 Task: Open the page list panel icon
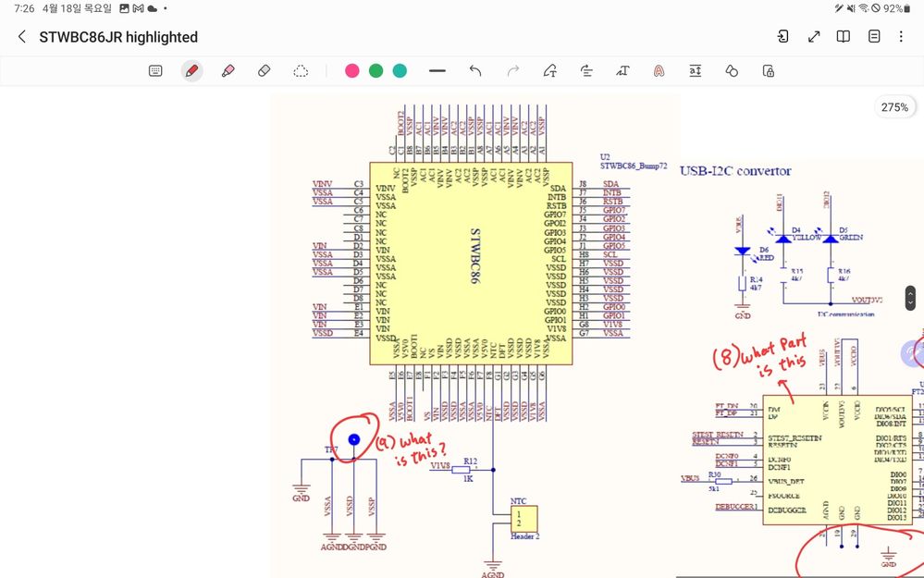[x=874, y=37]
